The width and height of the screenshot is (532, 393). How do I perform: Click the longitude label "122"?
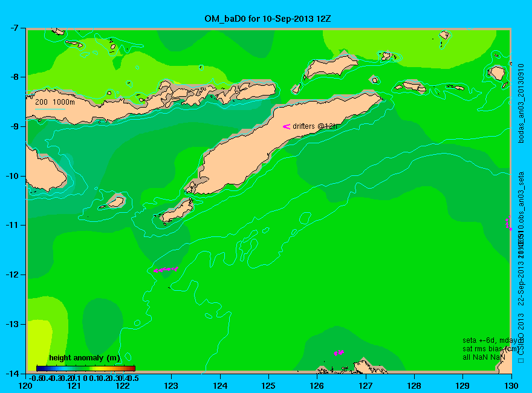point(123,386)
